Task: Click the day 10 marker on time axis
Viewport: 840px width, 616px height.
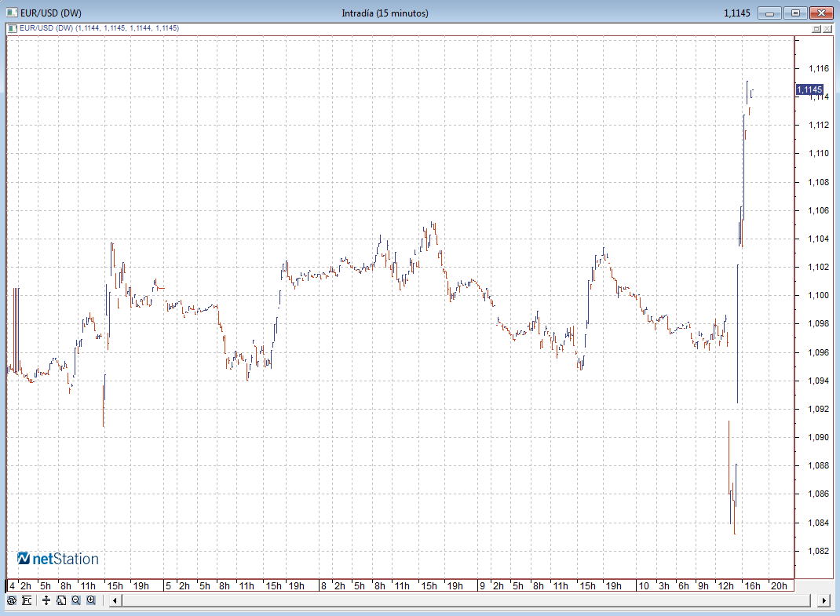Action: [643, 585]
